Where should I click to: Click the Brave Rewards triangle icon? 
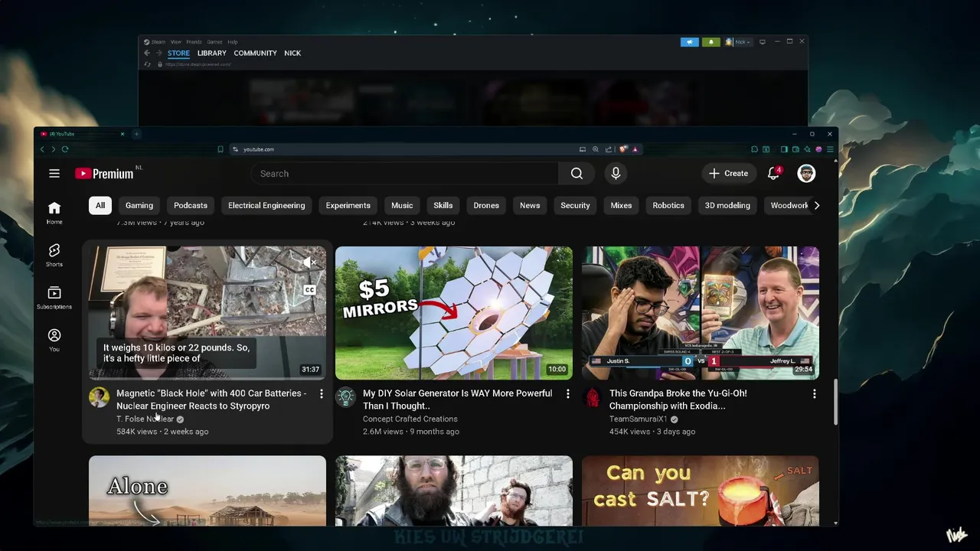(x=635, y=149)
